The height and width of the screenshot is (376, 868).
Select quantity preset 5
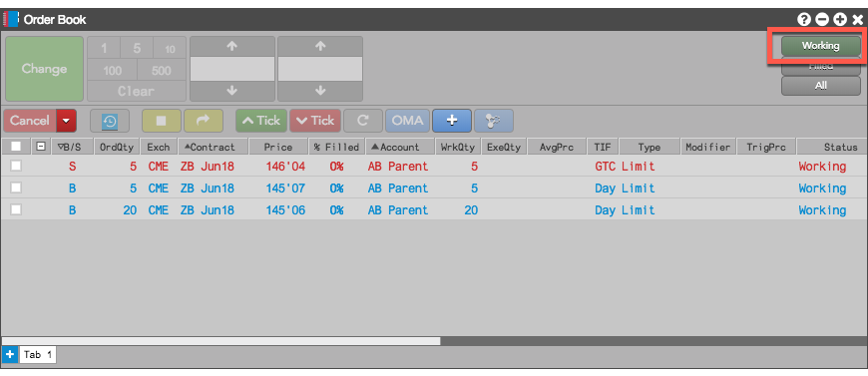pyautogui.click(x=137, y=48)
